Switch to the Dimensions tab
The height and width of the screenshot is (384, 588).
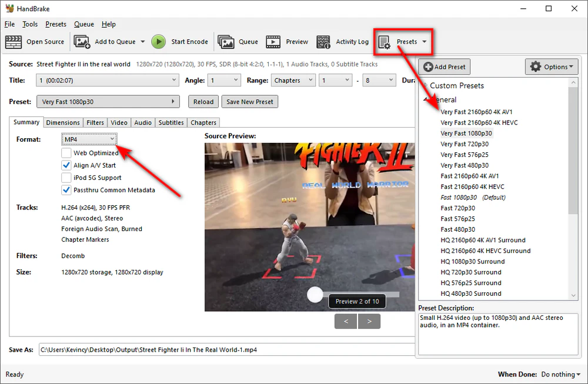(63, 122)
